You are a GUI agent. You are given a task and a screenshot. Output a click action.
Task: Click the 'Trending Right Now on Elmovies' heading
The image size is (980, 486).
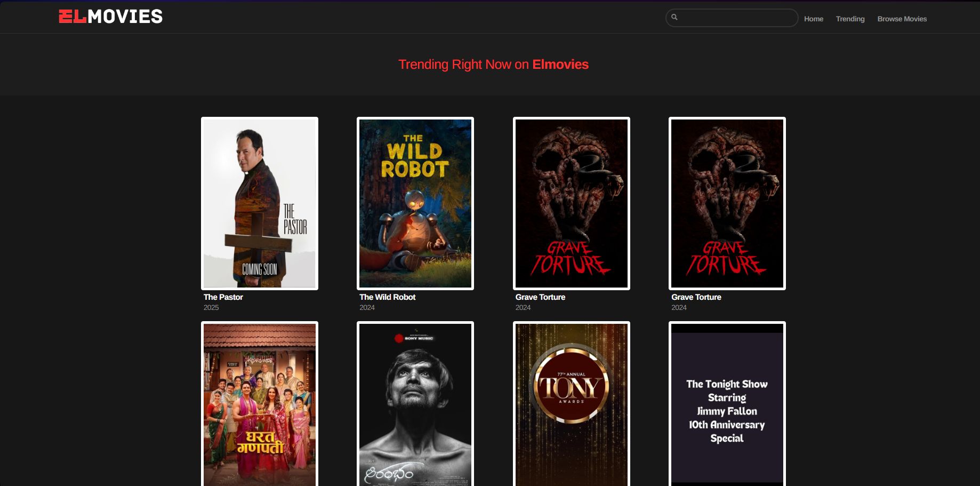coord(494,65)
